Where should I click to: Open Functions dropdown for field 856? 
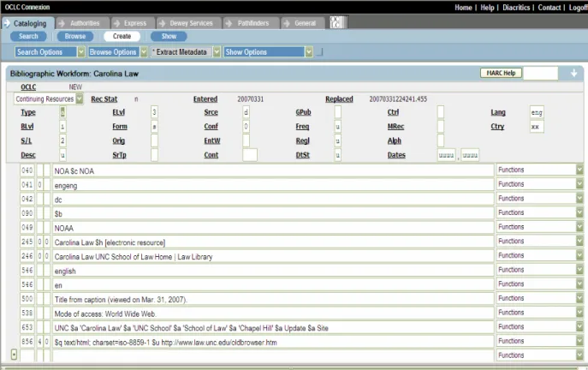[x=540, y=341]
